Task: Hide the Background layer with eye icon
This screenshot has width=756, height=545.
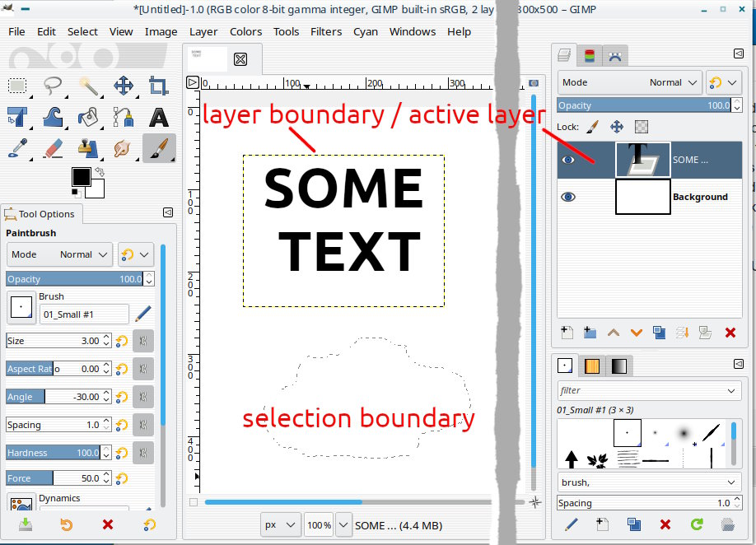Action: click(x=568, y=197)
